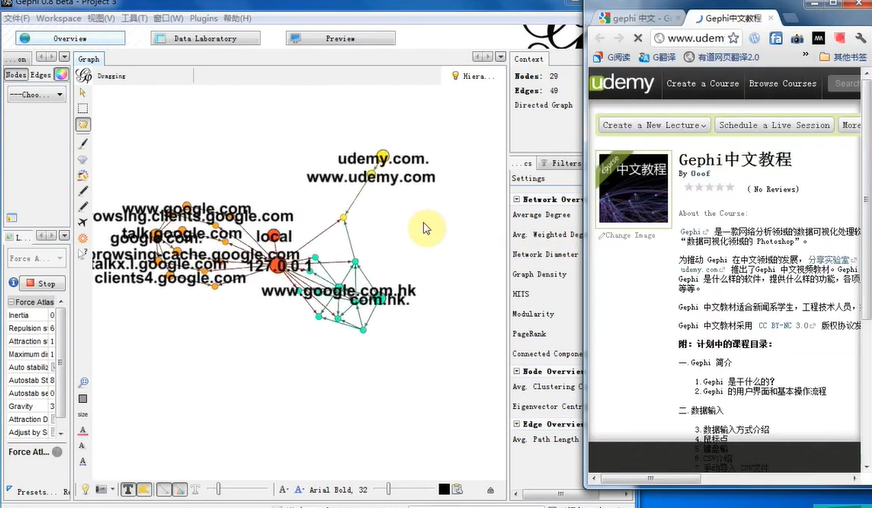Collapse the Force Atlas properties group

(x=11, y=302)
